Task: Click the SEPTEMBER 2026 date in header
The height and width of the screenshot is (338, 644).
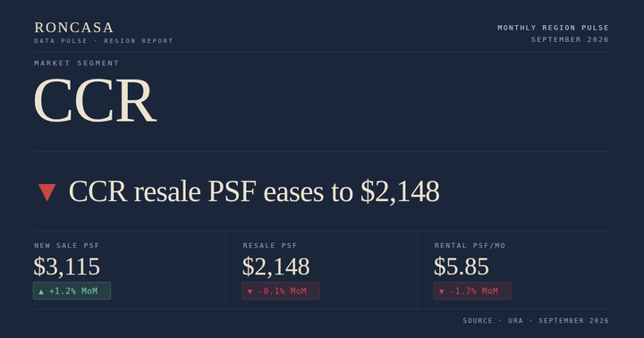Action: [x=570, y=39]
